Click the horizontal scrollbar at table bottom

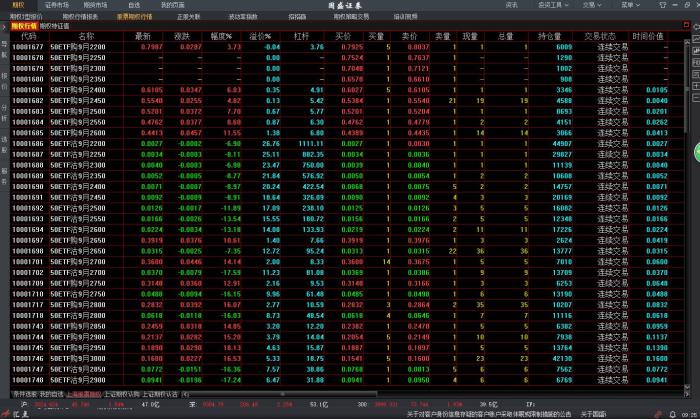pos(283,394)
